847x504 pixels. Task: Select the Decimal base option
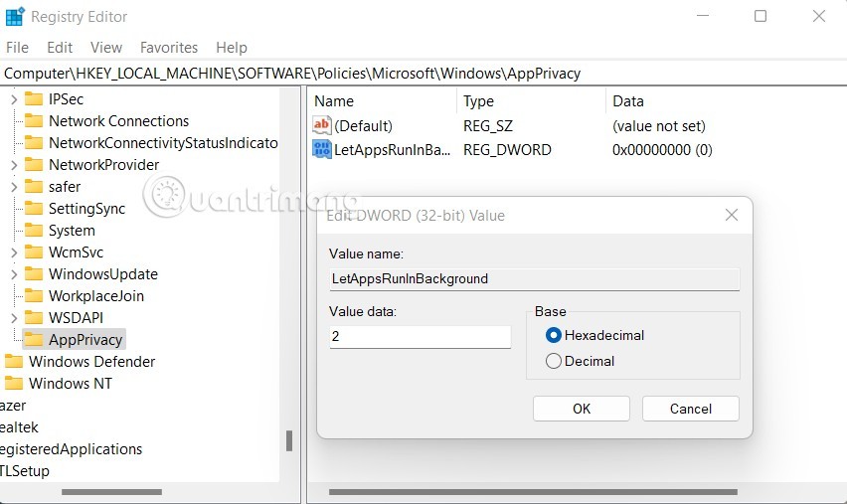click(554, 362)
